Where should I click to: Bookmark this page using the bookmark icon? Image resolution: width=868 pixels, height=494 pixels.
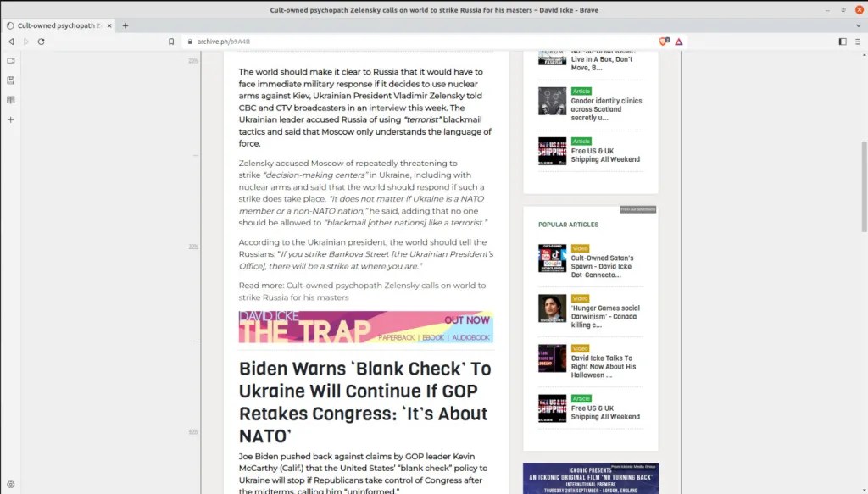point(171,42)
